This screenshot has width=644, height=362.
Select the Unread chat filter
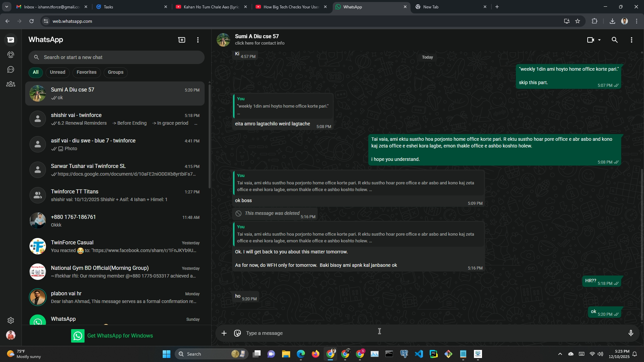pos(58,72)
